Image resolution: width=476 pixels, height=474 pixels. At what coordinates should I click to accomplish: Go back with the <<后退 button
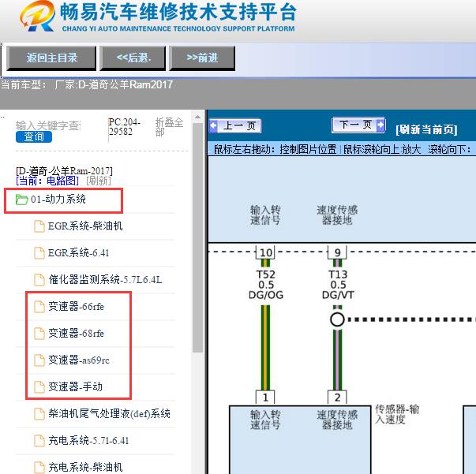[x=133, y=58]
